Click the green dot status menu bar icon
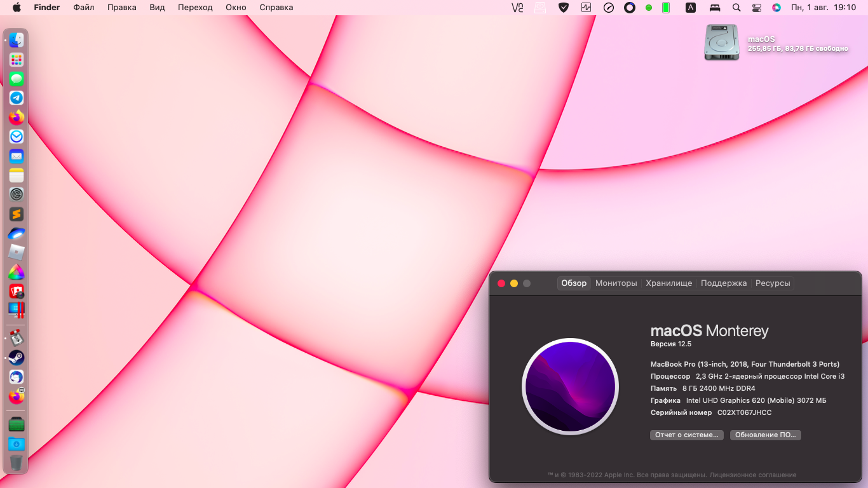This screenshot has width=868, height=488. pyautogui.click(x=649, y=8)
